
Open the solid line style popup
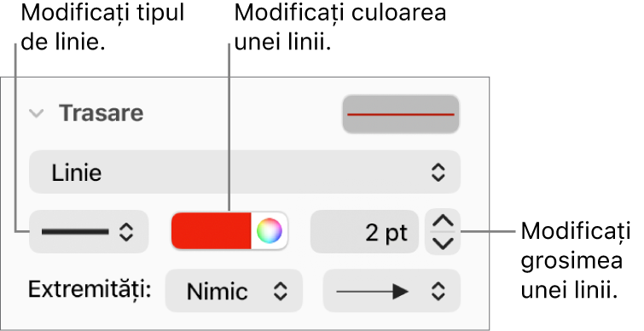pyautogui.click(x=89, y=232)
